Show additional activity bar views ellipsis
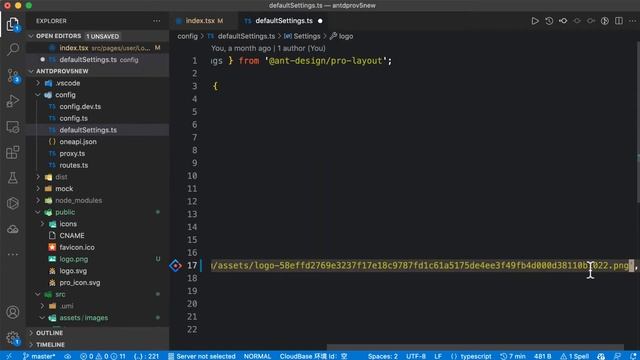Screen dimensions: 640x360 (x=13, y=254)
